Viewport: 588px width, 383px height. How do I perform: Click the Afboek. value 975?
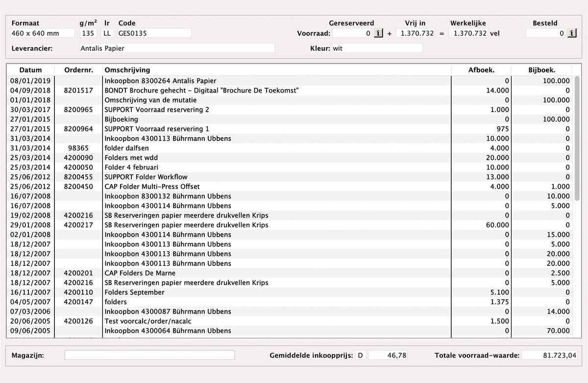tap(503, 129)
